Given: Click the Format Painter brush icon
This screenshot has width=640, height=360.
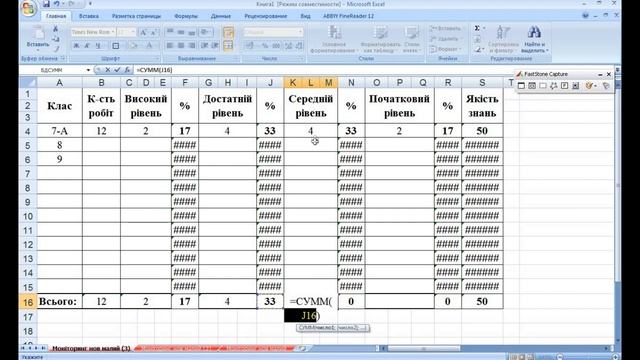Looking at the screenshot, I should tap(56, 49).
